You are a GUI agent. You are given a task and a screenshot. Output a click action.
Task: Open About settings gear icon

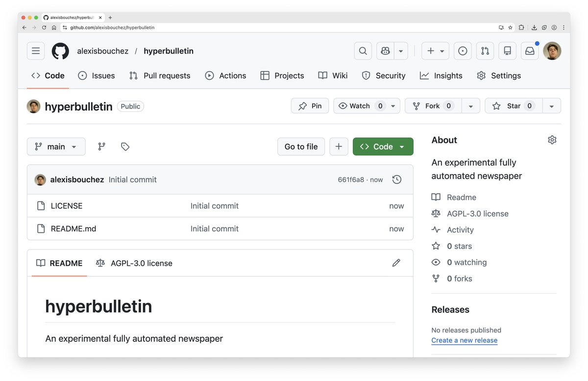[x=552, y=140]
